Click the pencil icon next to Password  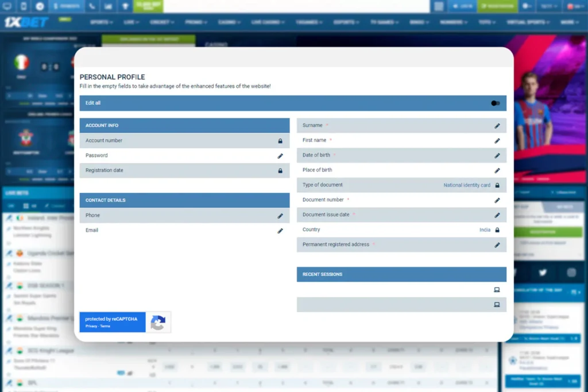280,156
